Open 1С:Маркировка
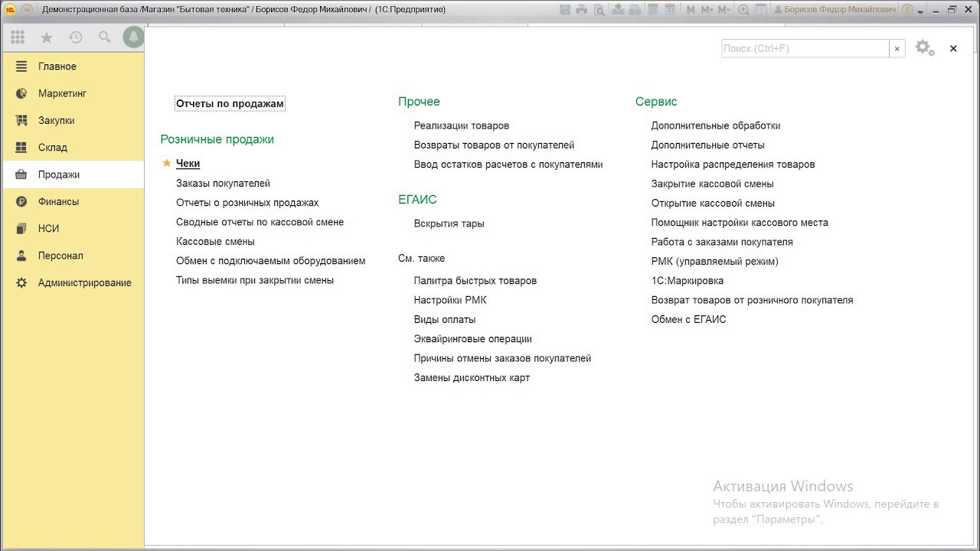Viewport: 980px width, 551px height. (x=688, y=281)
